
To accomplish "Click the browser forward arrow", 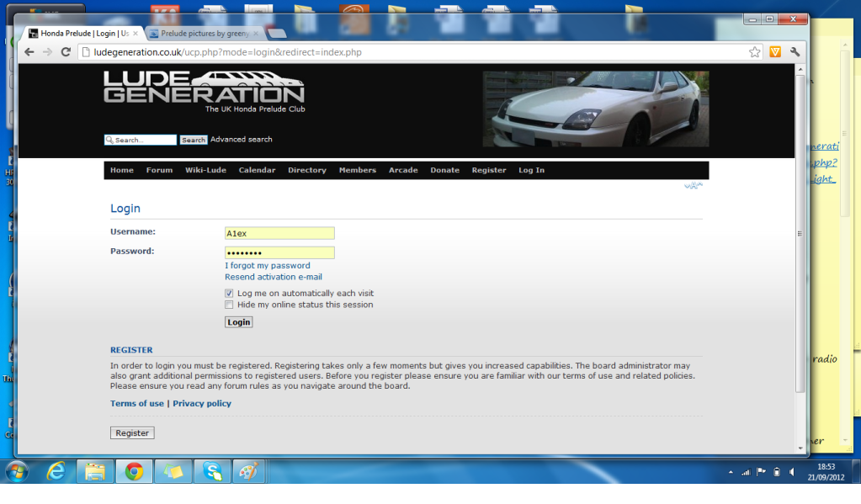I will 48,52.
